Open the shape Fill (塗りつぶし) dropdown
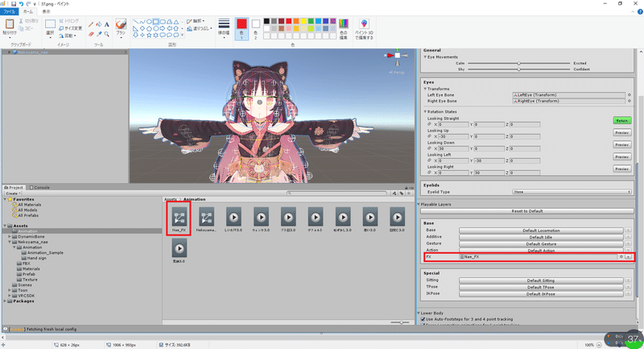This screenshot has width=644, height=349. [200, 29]
